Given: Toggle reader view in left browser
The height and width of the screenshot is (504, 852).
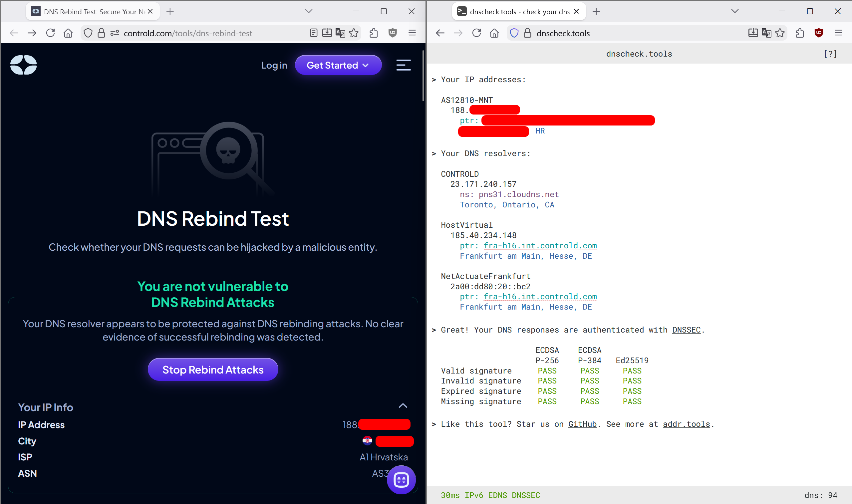Looking at the screenshot, I should coord(313,33).
